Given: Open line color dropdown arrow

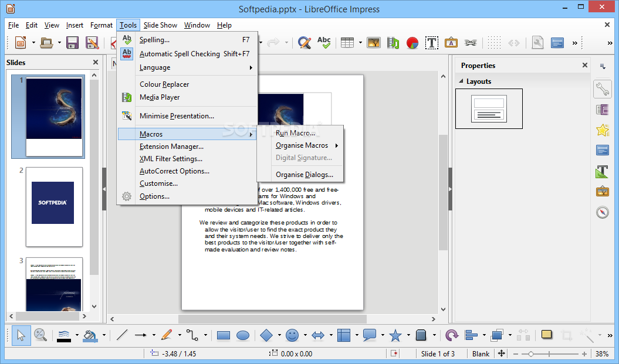Looking at the screenshot, I should [x=77, y=335].
